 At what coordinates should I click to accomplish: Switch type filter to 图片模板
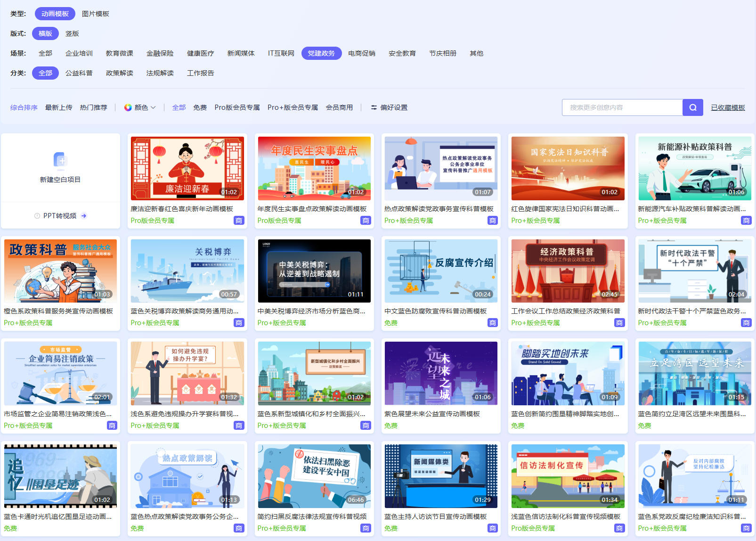[x=95, y=13]
